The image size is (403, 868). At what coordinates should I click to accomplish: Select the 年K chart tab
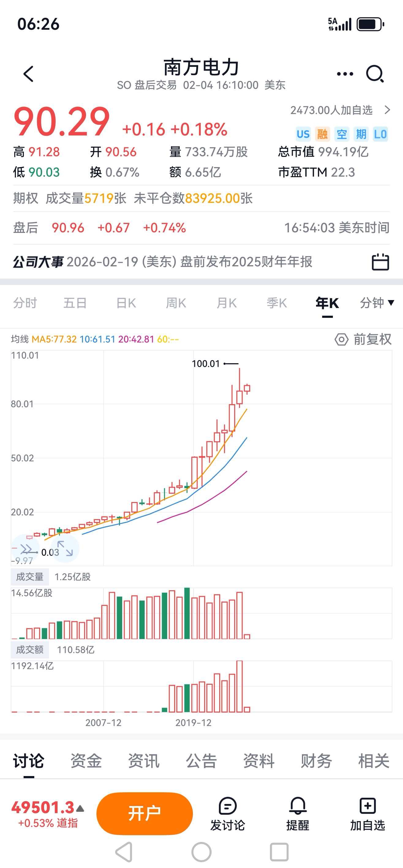[327, 303]
